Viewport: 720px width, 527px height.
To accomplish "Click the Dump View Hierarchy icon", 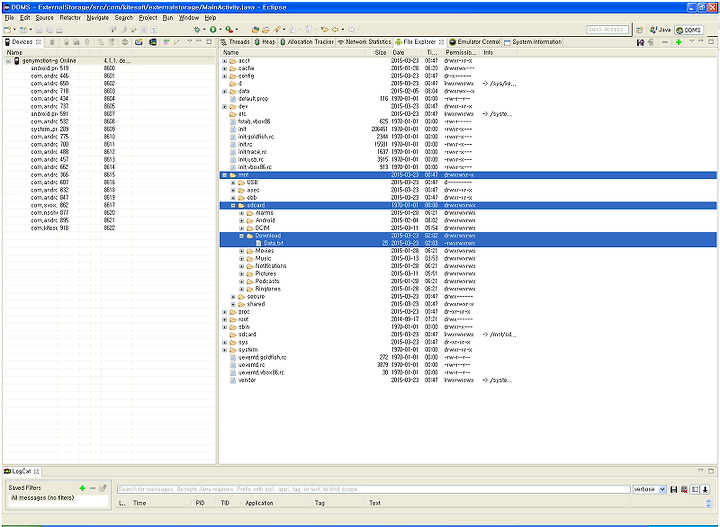I will (153, 42).
